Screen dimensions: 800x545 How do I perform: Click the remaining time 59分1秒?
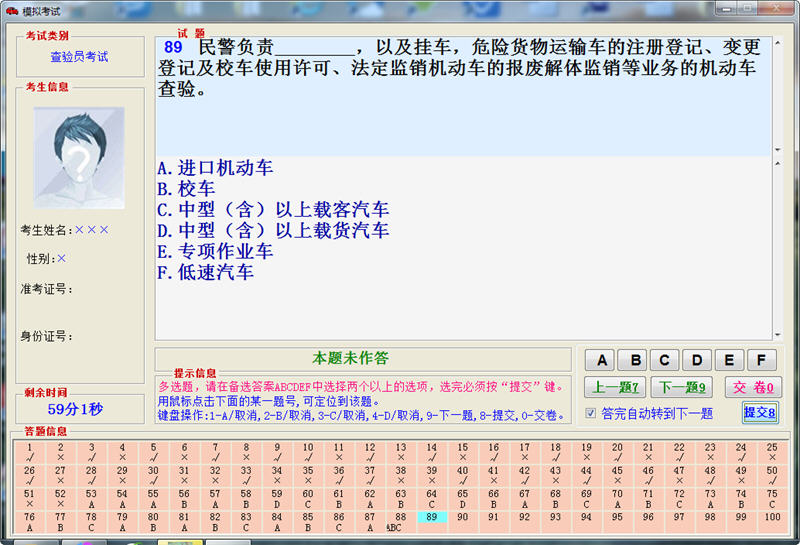tap(76, 409)
